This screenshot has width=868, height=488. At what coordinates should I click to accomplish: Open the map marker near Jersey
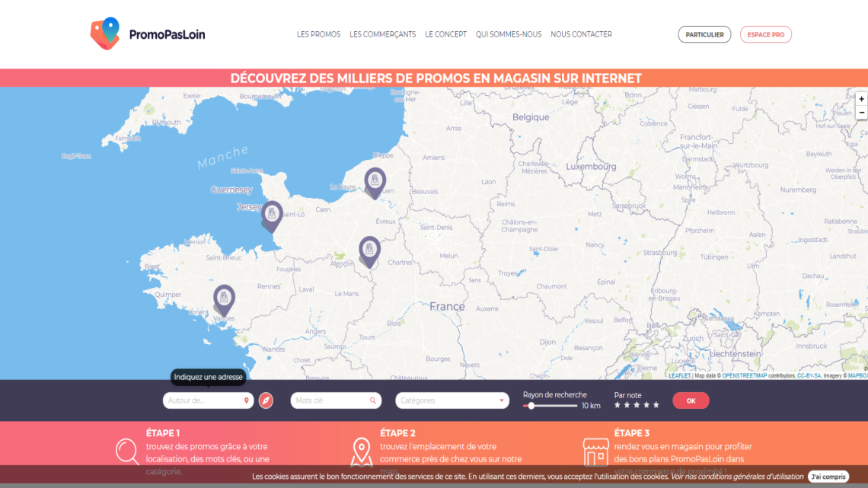pyautogui.click(x=271, y=215)
